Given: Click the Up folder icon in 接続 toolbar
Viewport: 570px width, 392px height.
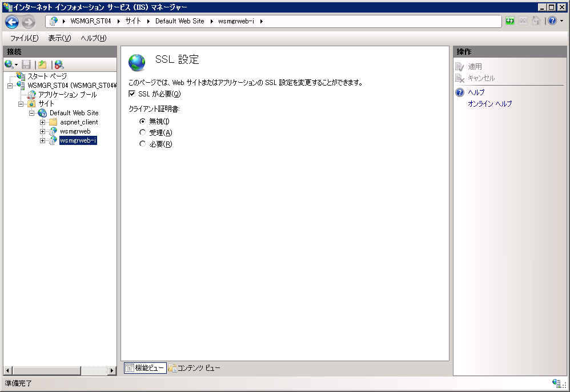Looking at the screenshot, I should coord(42,64).
